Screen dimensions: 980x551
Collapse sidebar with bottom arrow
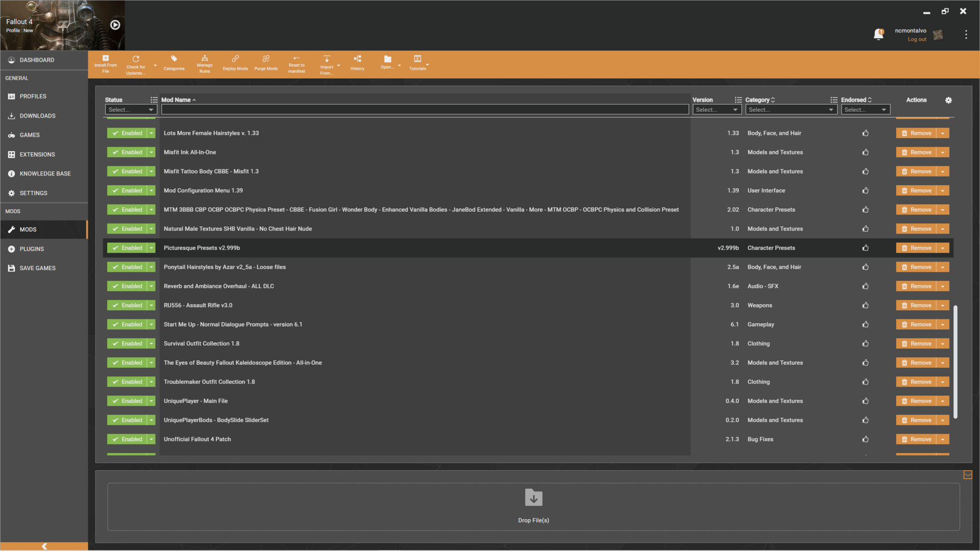click(x=44, y=546)
